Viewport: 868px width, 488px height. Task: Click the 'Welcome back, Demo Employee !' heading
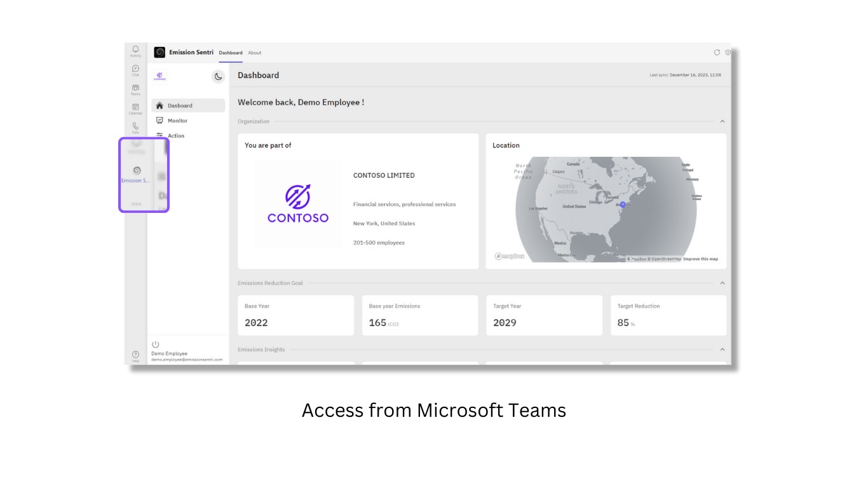(301, 102)
